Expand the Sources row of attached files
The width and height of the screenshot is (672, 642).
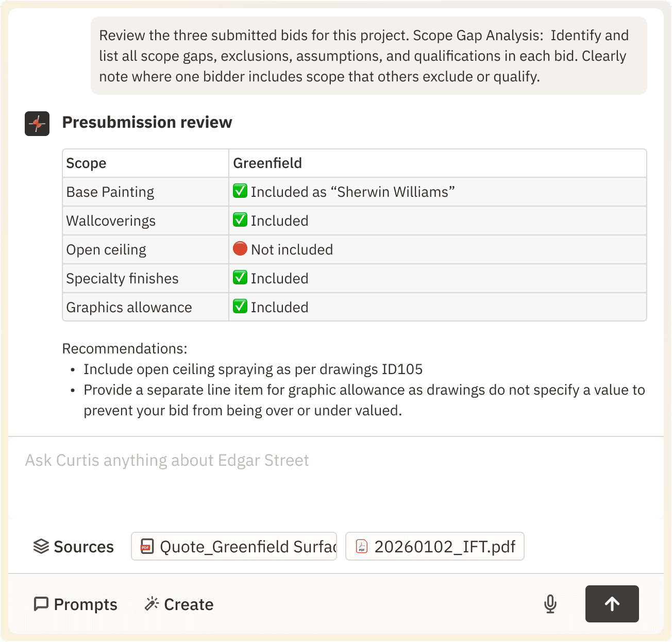point(74,546)
